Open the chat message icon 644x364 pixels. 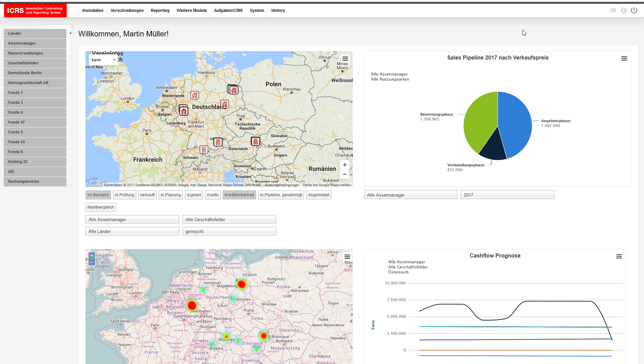coord(613,11)
